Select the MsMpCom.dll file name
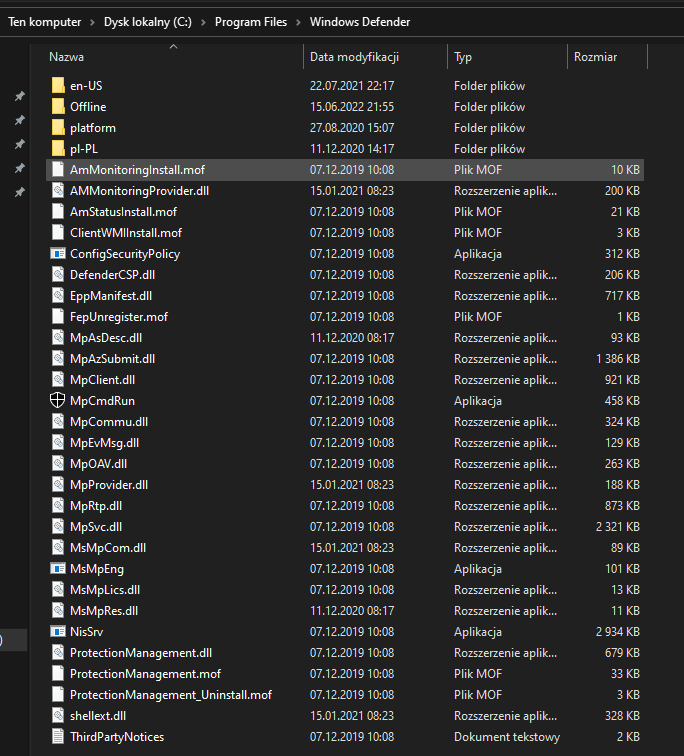The width and height of the screenshot is (684, 756). [108, 548]
